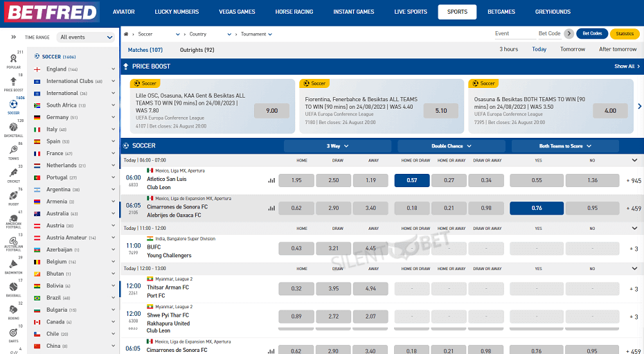Click England flag icon in country list

(x=37, y=69)
